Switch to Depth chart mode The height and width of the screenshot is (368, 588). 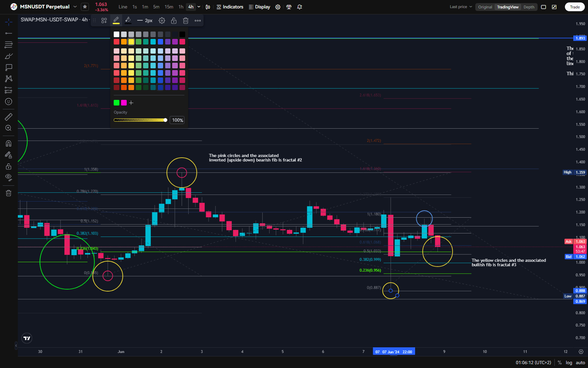point(529,7)
